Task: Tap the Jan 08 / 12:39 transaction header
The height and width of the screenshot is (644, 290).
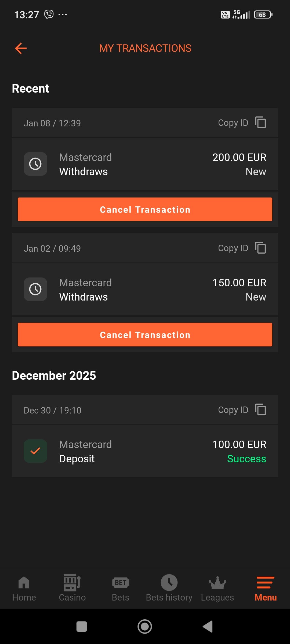Action: pos(52,123)
